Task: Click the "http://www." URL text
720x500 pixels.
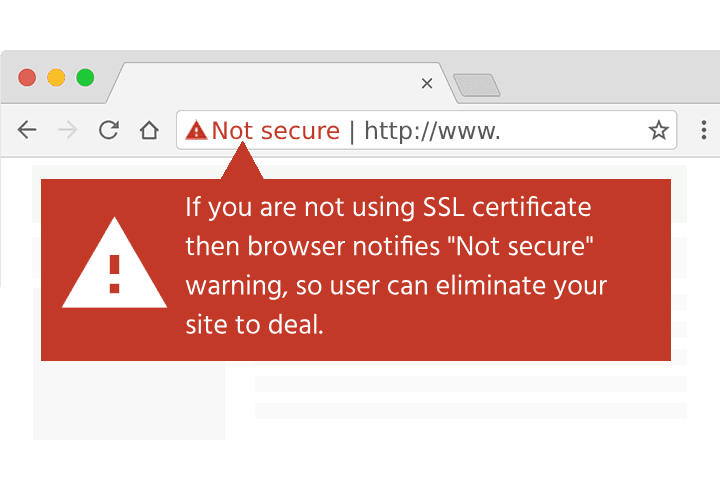Action: (432, 131)
